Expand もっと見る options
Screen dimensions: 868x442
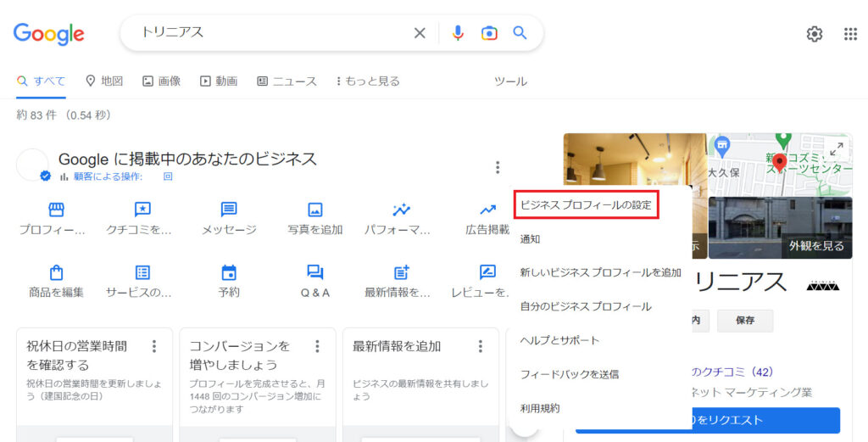tap(368, 81)
